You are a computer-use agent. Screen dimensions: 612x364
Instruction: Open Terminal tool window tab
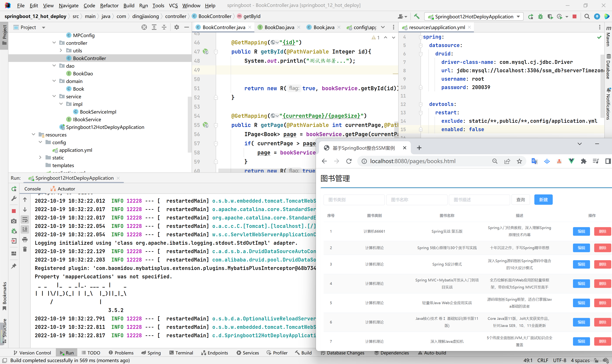click(181, 353)
